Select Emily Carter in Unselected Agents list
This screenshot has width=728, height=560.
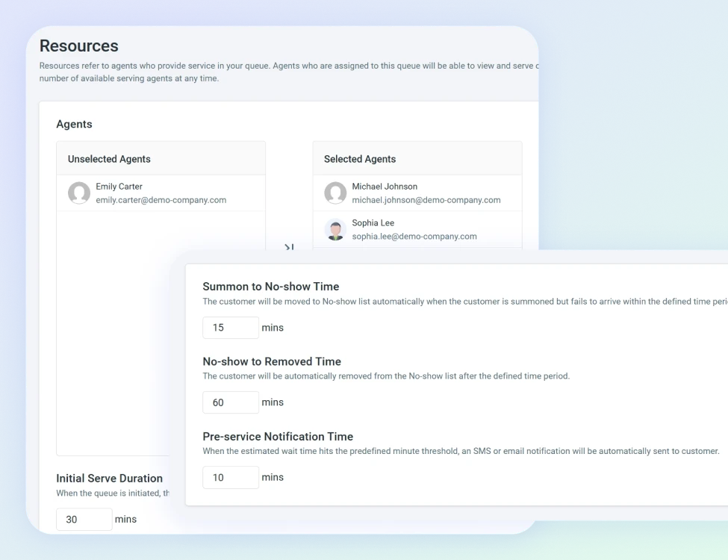(149, 193)
